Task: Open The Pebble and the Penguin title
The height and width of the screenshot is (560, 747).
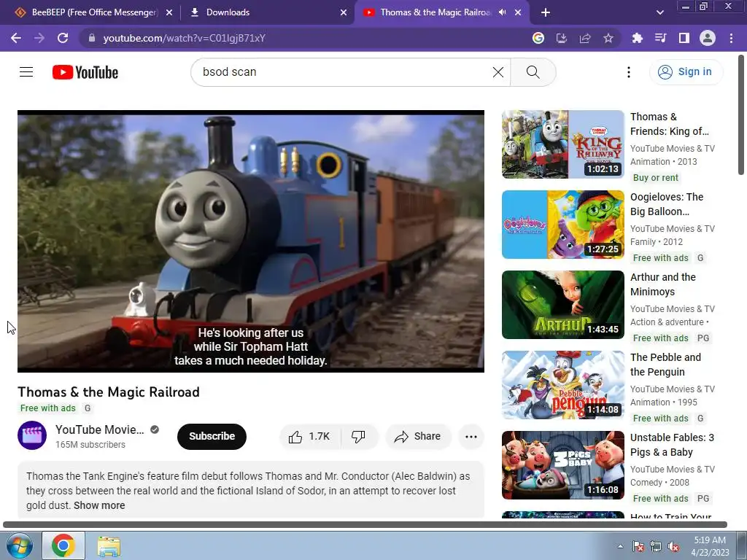Action: click(x=665, y=365)
